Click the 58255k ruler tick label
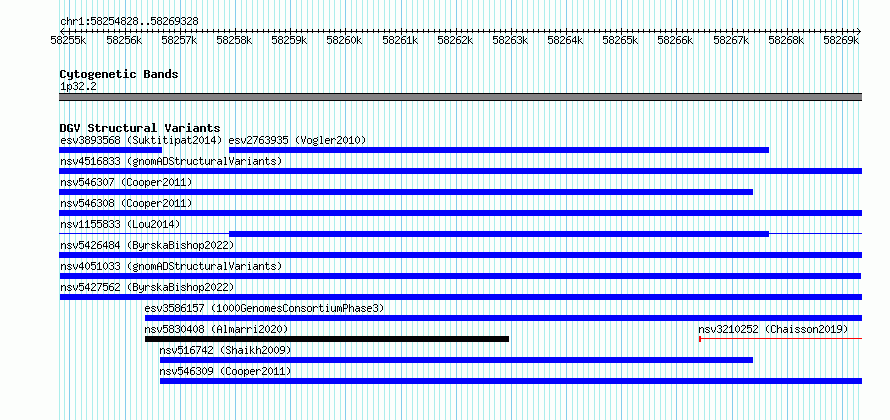 pos(68,40)
